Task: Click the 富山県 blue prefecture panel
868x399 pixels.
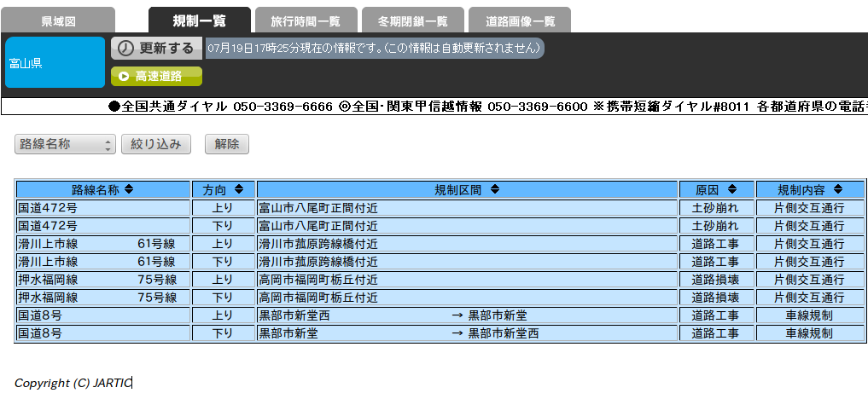Action: (x=55, y=62)
